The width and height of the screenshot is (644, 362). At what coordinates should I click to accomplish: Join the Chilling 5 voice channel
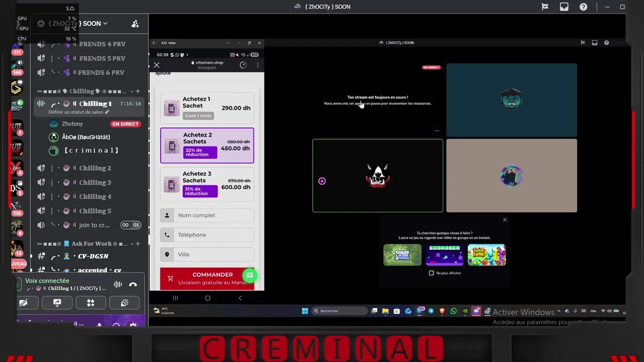click(x=90, y=211)
